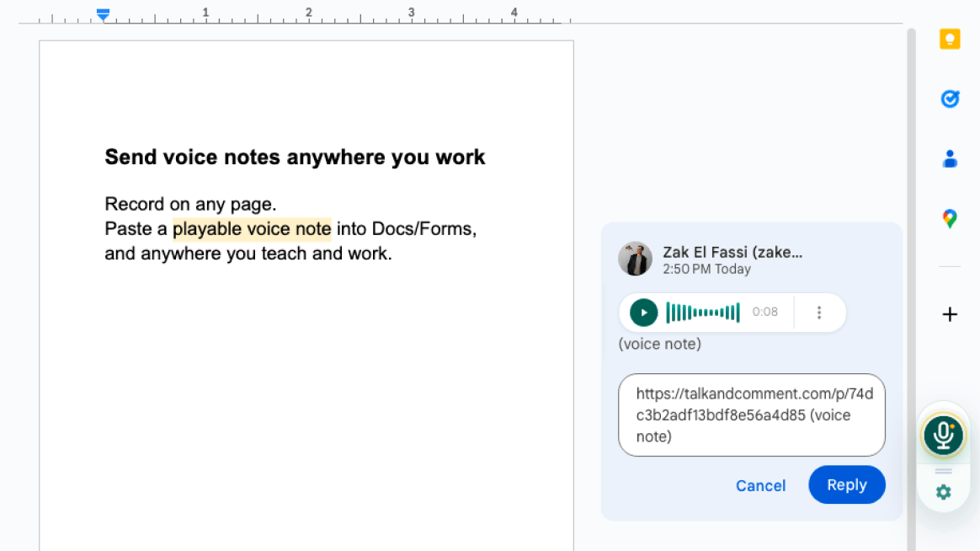The width and height of the screenshot is (980, 551).
Task: Click the plus icon to get add-ons
Action: coord(949,314)
